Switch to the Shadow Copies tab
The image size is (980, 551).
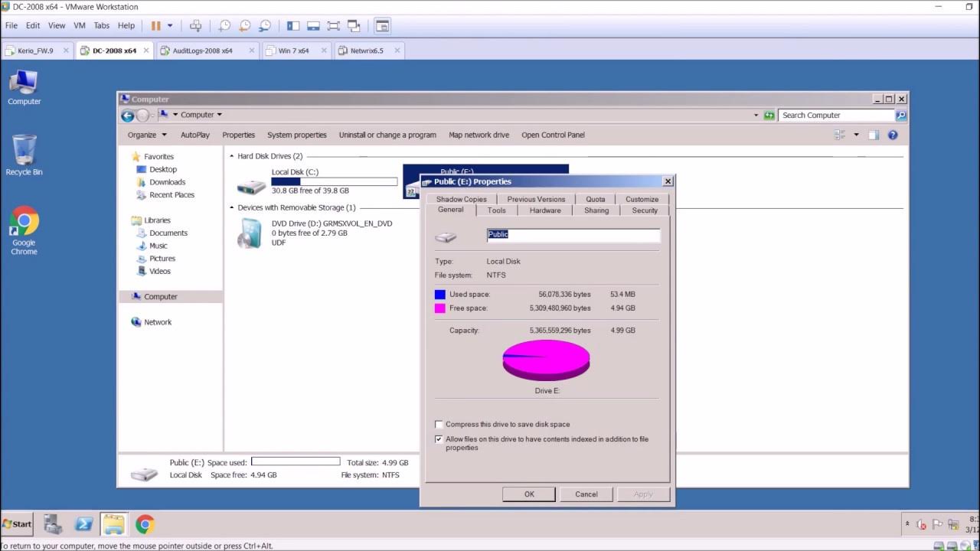(x=461, y=199)
